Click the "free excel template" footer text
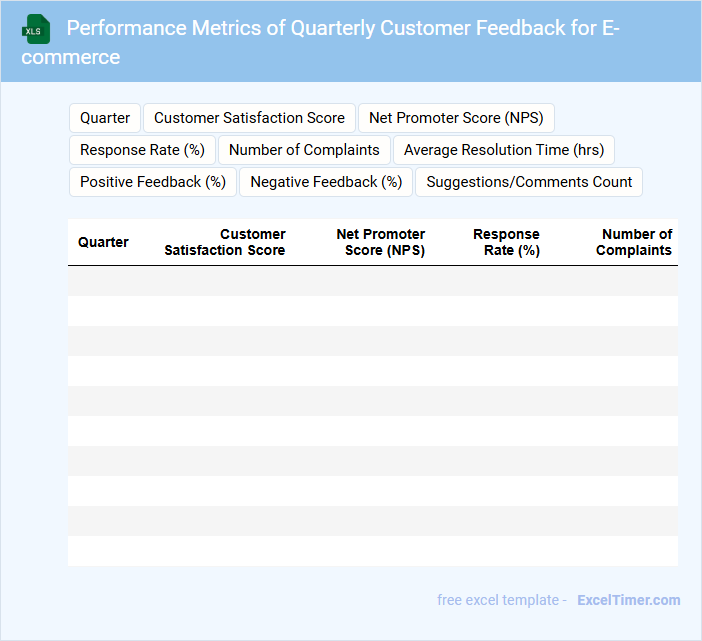The height and width of the screenshot is (641, 702). pyautogui.click(x=498, y=600)
